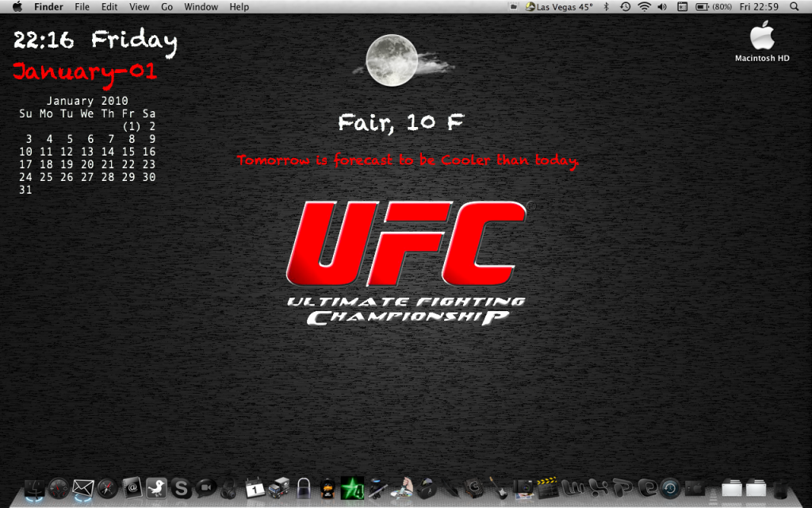The width and height of the screenshot is (812, 508).
Task: Click 'January 2010' calendar heading
Action: pyautogui.click(x=87, y=101)
